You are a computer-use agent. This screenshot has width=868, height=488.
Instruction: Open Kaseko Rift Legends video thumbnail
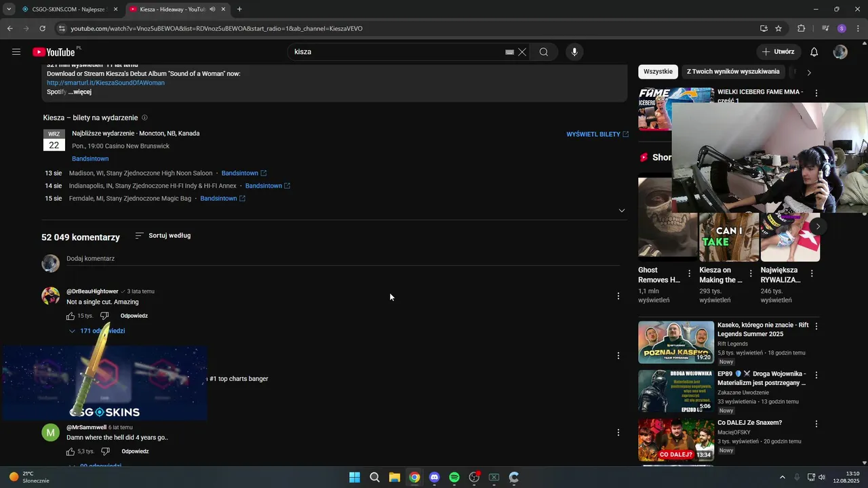click(676, 342)
